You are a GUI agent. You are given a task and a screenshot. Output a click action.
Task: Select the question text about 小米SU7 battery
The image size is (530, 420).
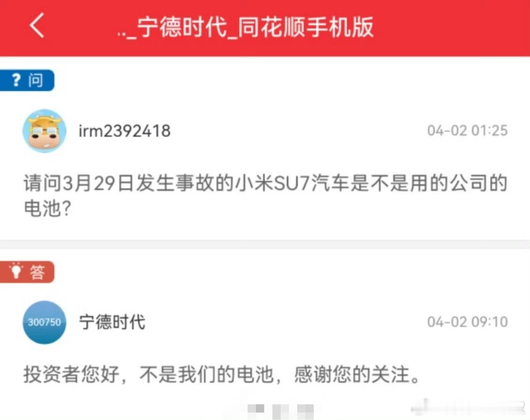pos(265,196)
